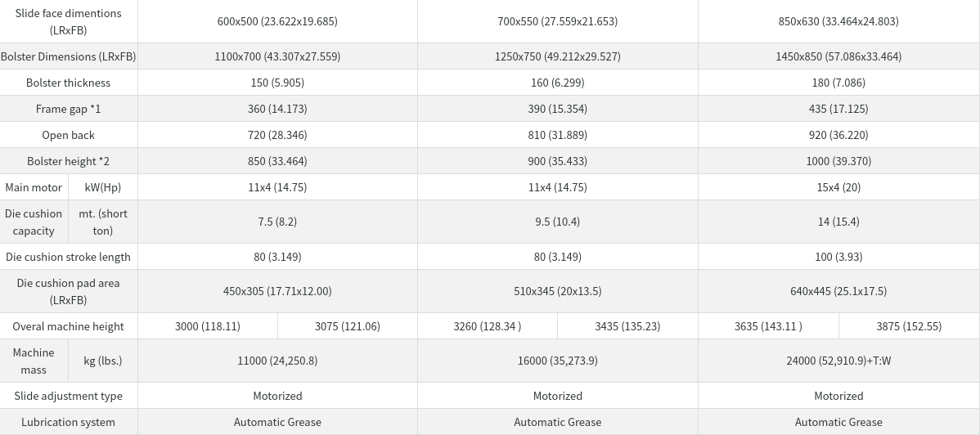Click the 640x445 die cushion pad area cell
The image size is (980, 435).
click(838, 291)
